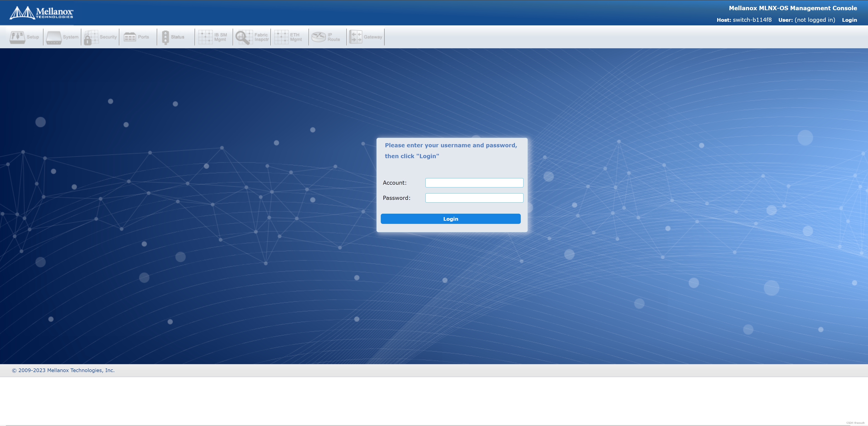This screenshot has width=868, height=426.
Task: Focus the Account input field
Action: click(x=474, y=183)
